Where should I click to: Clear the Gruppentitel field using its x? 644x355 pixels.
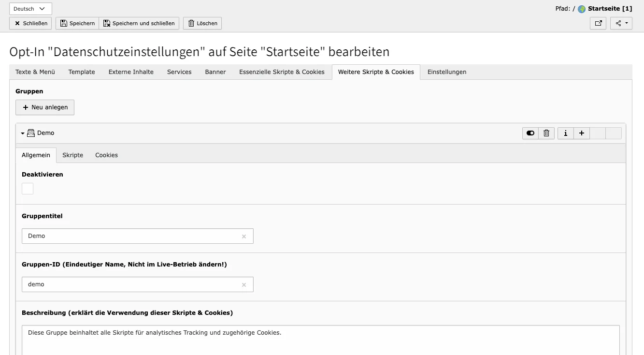(244, 236)
